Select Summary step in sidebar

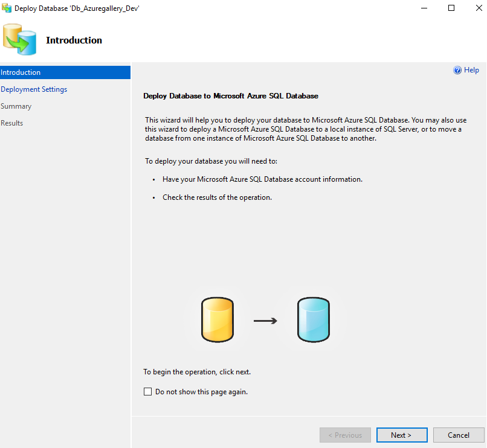(x=16, y=106)
